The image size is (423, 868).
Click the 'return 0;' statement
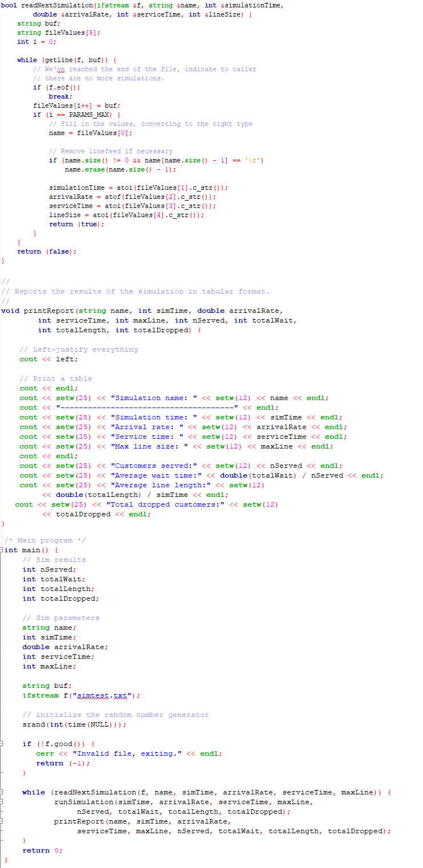tap(42, 850)
